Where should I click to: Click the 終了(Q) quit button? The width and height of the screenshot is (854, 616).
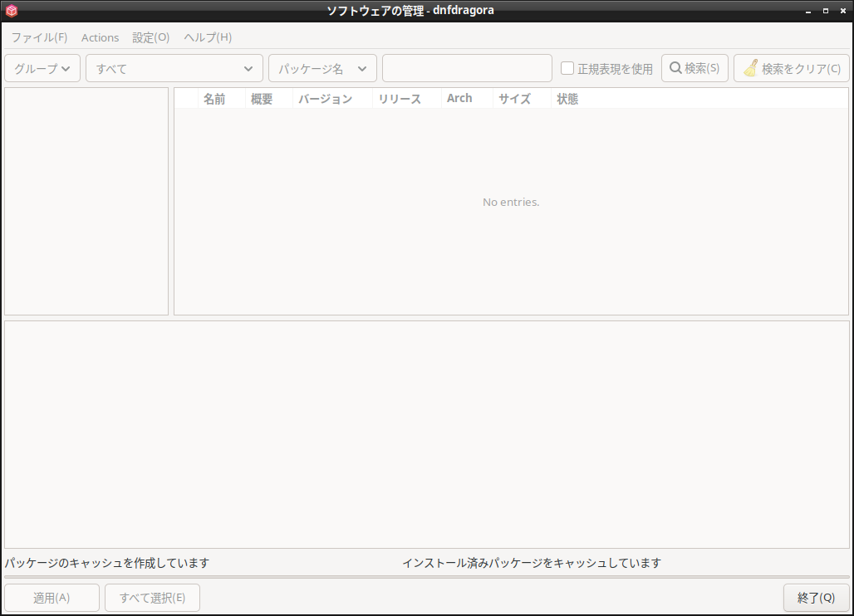(816, 598)
